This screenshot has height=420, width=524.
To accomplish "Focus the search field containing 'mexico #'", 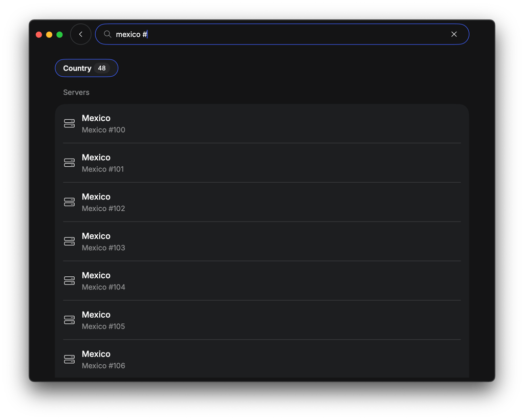I will [x=282, y=34].
